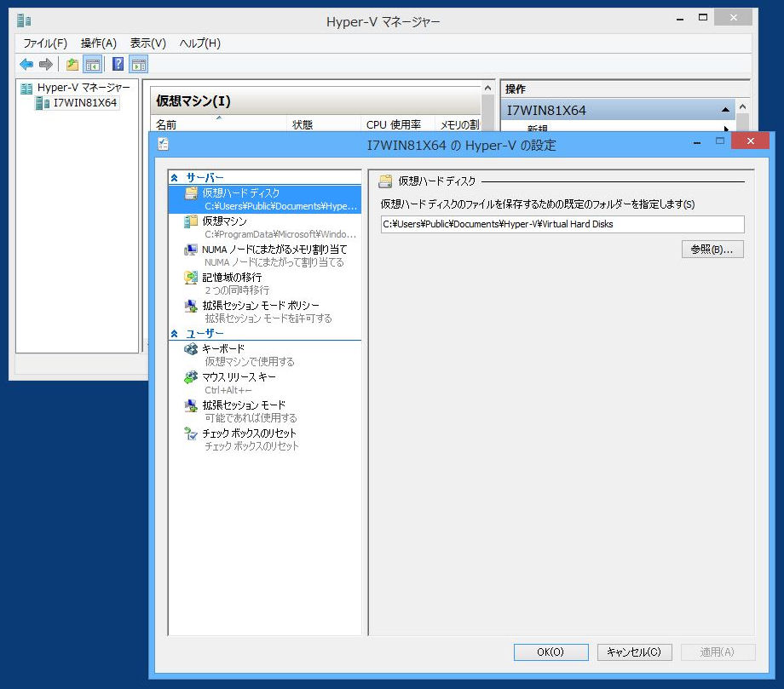
Task: Open Help via the question mark toolbar icon
Action: 118,65
